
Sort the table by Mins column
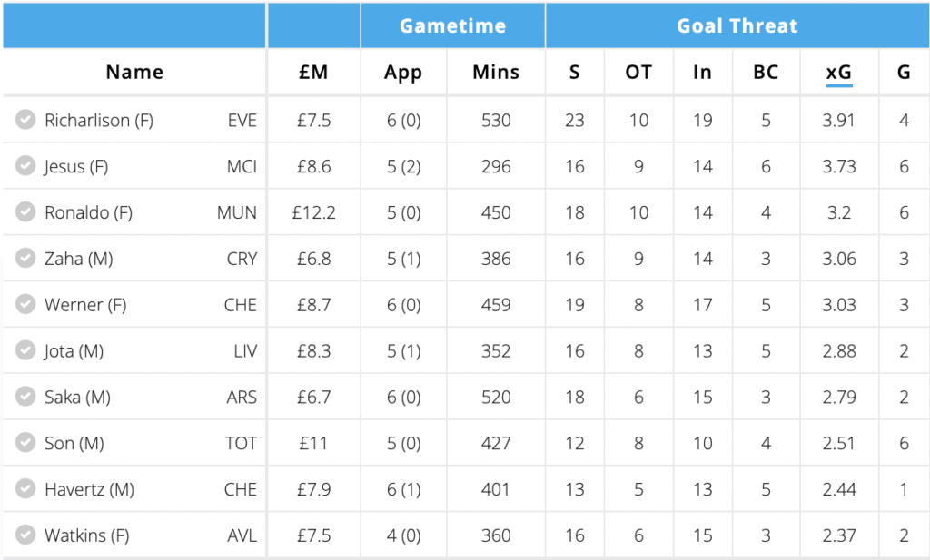point(496,72)
